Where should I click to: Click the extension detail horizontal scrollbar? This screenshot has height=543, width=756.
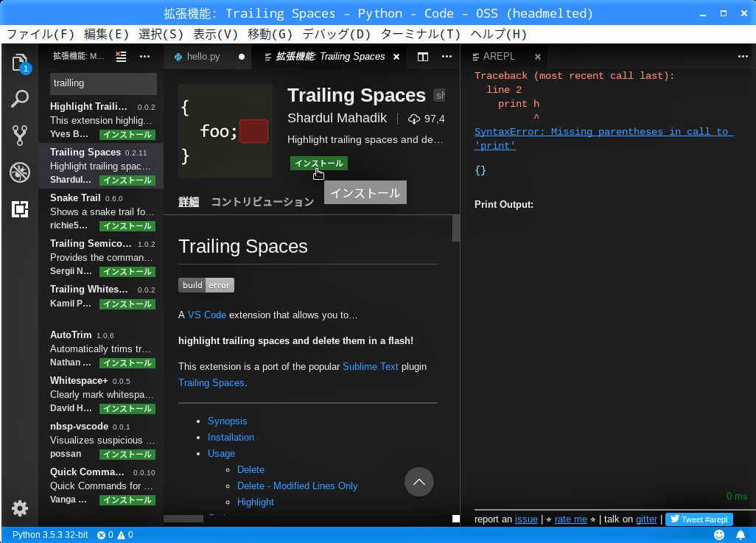[183, 519]
